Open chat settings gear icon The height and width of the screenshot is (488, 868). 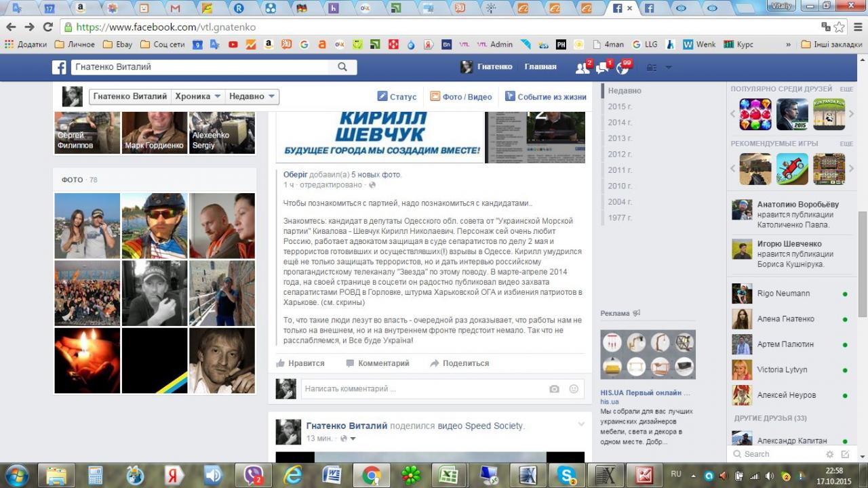(x=829, y=454)
